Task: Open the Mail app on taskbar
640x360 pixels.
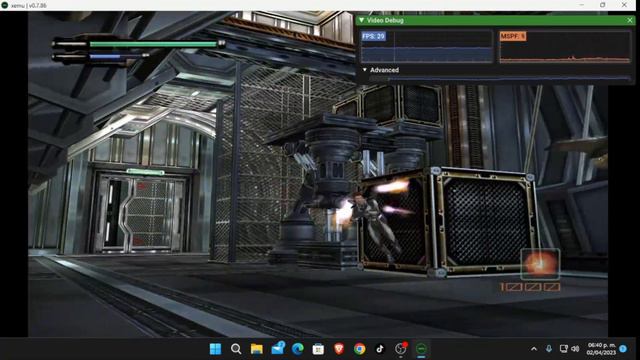Action: 278,348
